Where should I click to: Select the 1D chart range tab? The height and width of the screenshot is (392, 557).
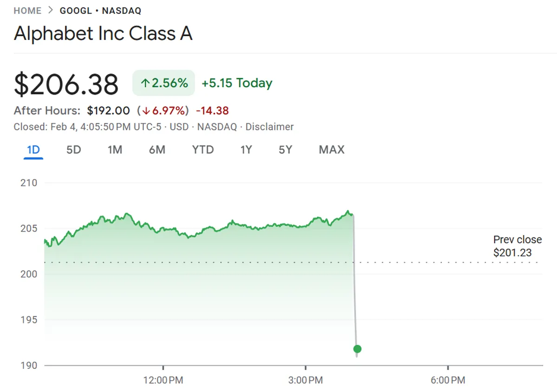[x=33, y=150]
